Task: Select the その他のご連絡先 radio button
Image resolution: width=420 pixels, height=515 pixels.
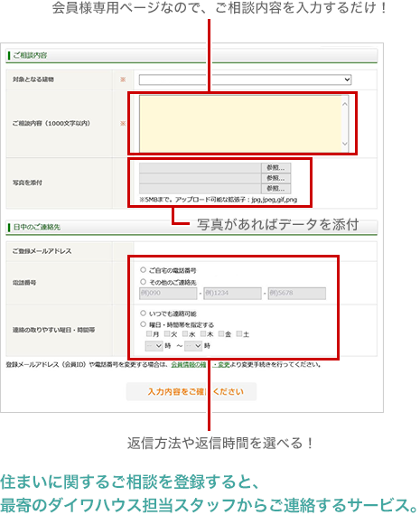Action: pos(143,282)
